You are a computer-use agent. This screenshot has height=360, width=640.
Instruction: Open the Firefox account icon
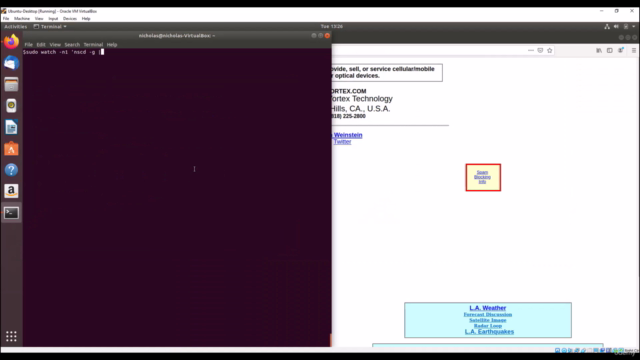pyautogui.click(x=620, y=50)
